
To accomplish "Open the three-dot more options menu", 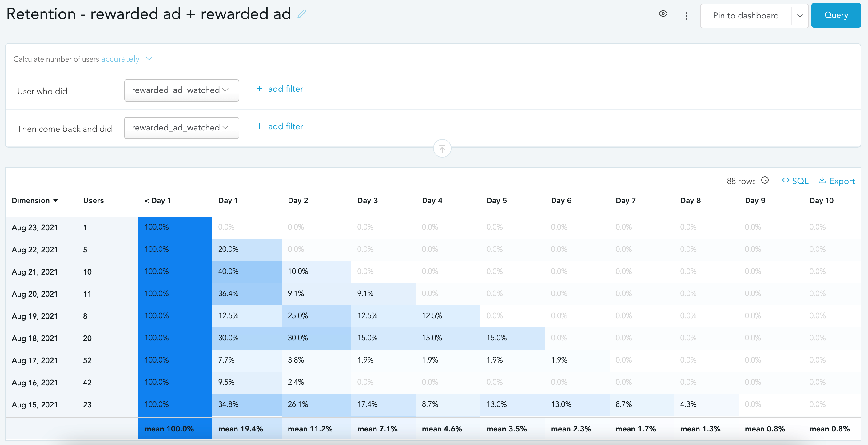I will (687, 16).
